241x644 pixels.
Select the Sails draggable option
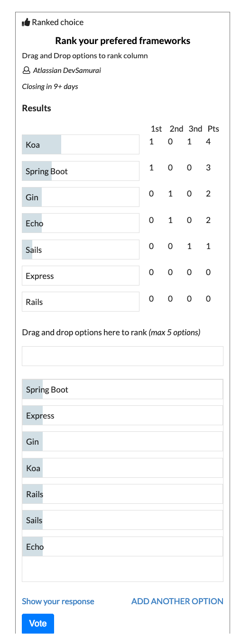pyautogui.click(x=122, y=520)
